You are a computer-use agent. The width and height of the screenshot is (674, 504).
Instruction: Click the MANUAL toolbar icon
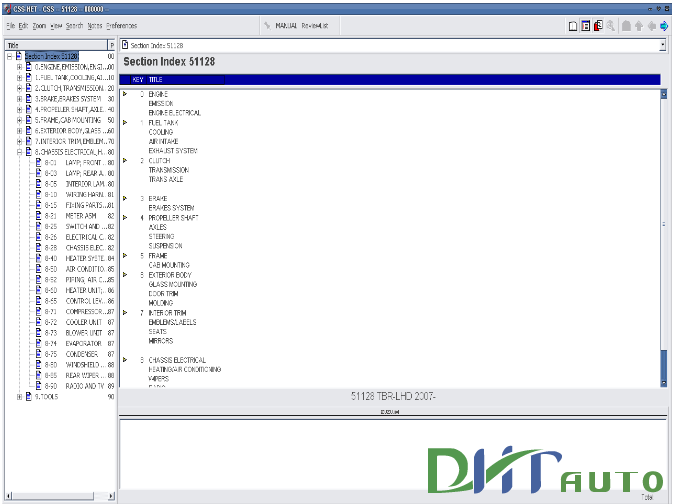pos(267,26)
